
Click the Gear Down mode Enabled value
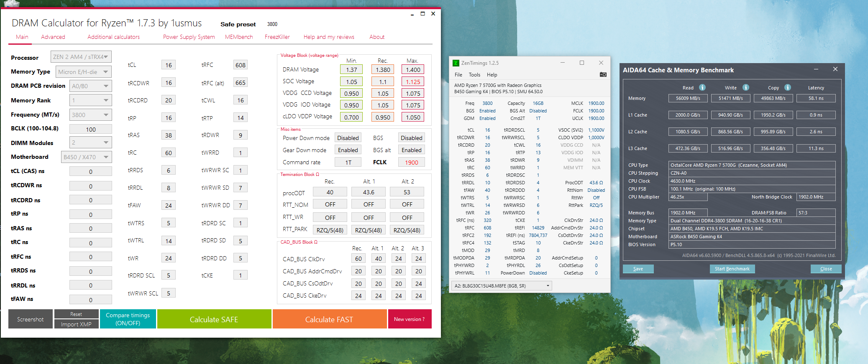coord(348,150)
